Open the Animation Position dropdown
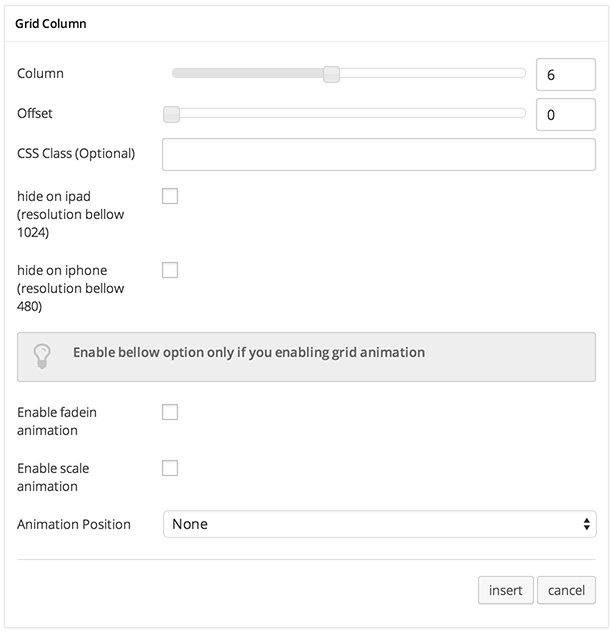The image size is (613, 634). (379, 524)
